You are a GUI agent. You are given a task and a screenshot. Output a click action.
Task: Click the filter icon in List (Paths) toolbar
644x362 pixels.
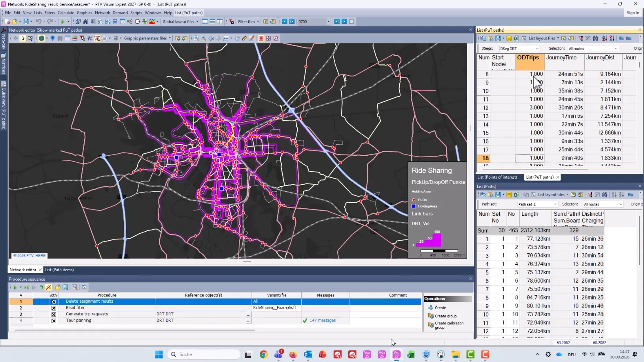click(590, 195)
